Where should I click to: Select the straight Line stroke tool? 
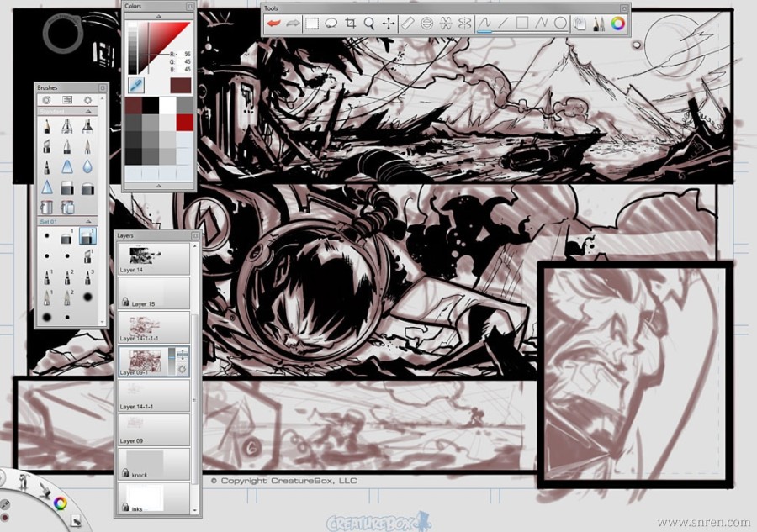coord(503,24)
